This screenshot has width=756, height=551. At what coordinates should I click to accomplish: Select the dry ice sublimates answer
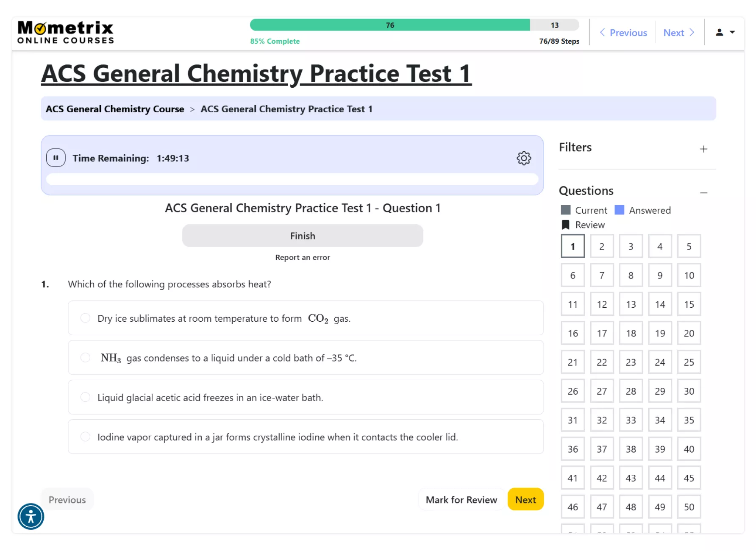pos(86,318)
